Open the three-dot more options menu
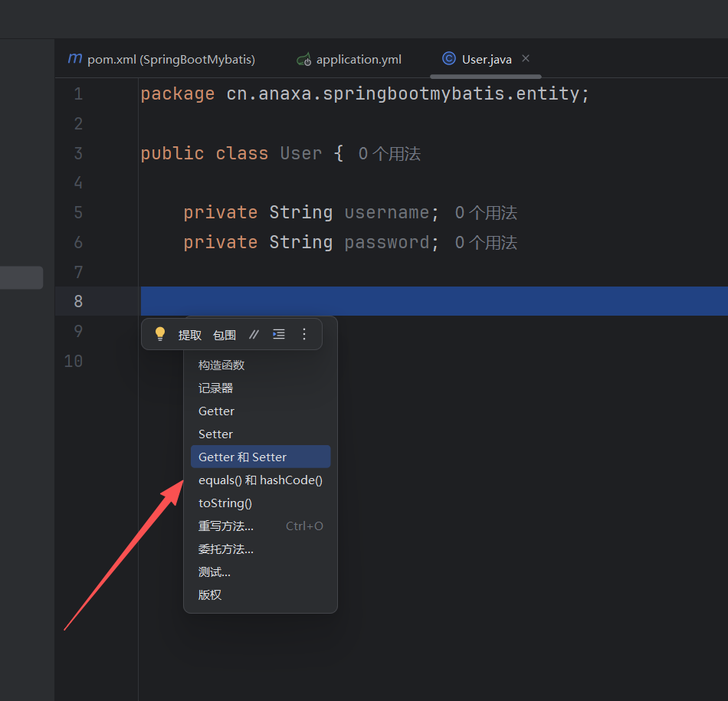Screen dimensions: 728x701 coord(304,334)
